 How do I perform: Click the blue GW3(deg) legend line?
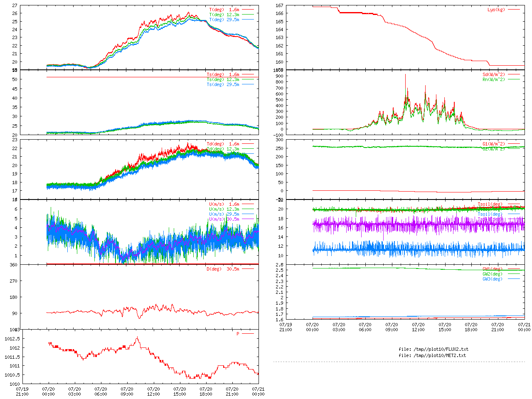point(514,279)
